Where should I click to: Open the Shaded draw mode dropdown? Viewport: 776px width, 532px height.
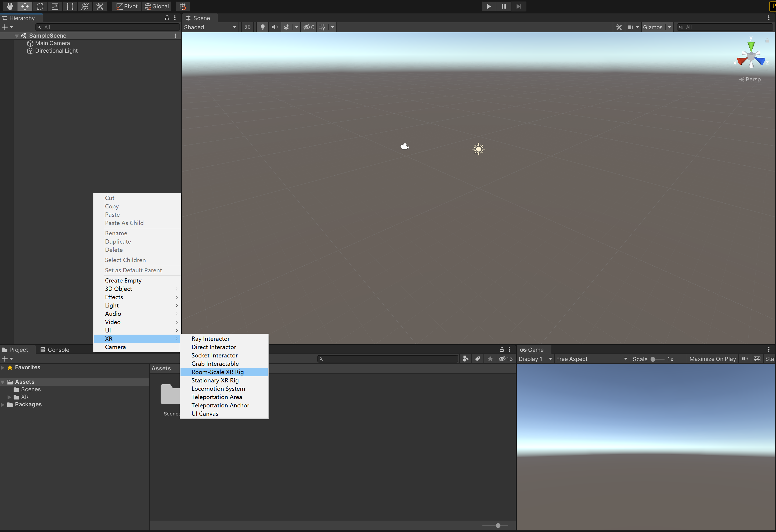tap(210, 27)
